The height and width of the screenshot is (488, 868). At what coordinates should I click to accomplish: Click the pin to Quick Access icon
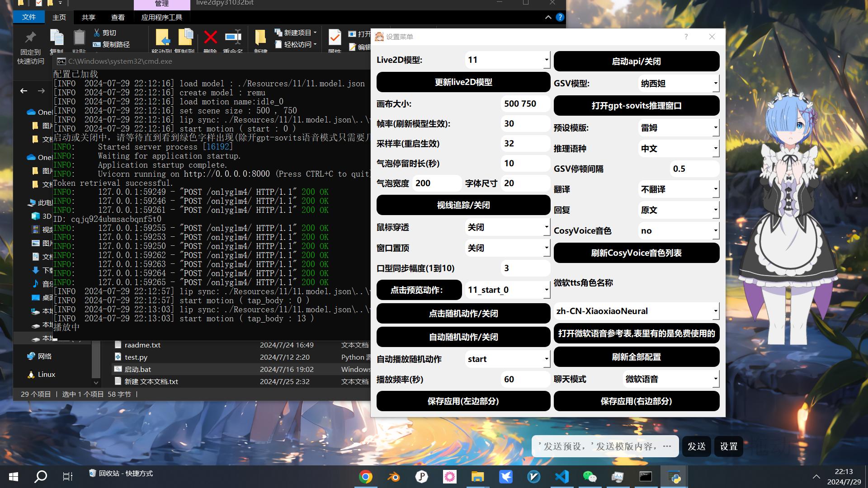30,37
